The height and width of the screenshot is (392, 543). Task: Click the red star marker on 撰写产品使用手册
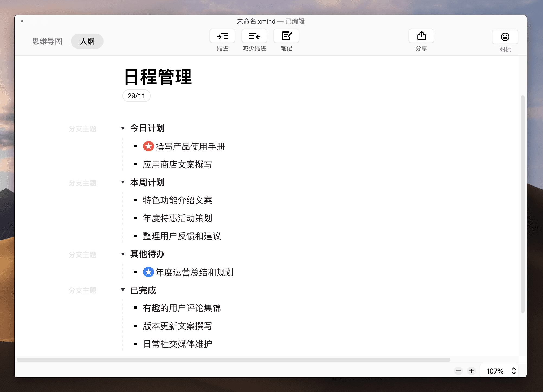148,146
